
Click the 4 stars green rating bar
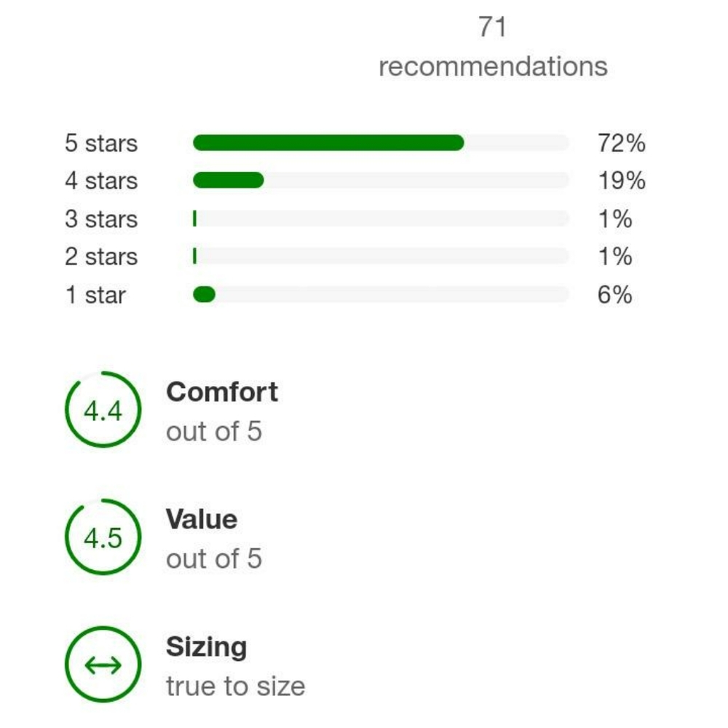pos(228,181)
